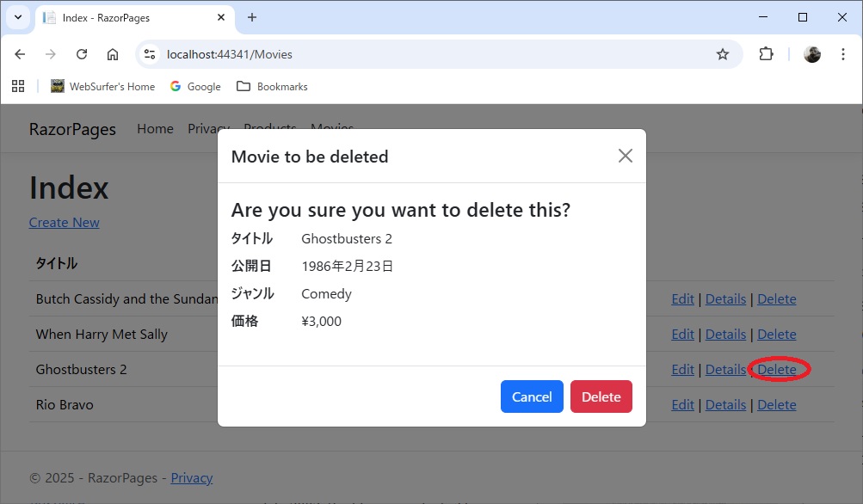Screen dimensions: 863x504
Task: Click the site information icon in the address bar
Action: (x=149, y=53)
